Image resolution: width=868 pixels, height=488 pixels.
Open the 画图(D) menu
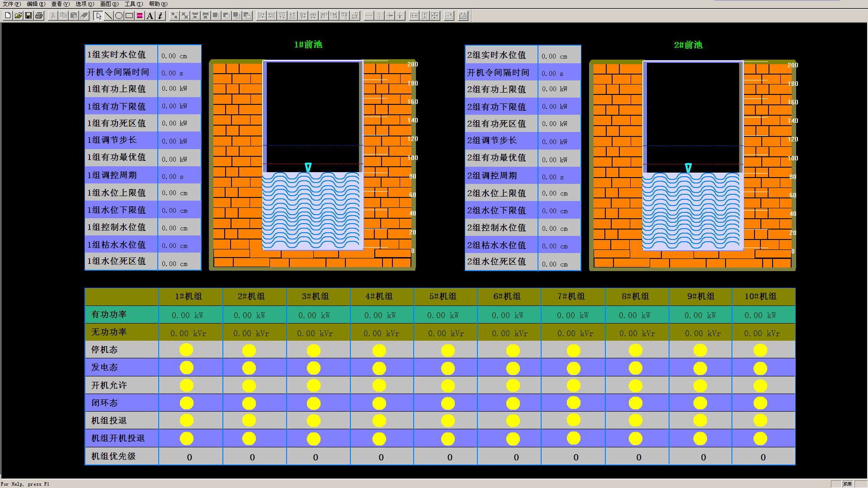pyautogui.click(x=109, y=4)
